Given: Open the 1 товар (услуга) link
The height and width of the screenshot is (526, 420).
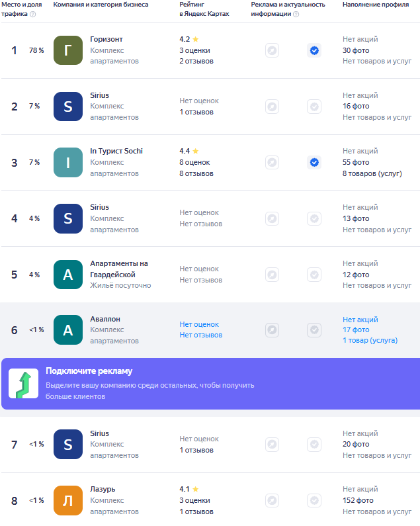Looking at the screenshot, I should 370,340.
